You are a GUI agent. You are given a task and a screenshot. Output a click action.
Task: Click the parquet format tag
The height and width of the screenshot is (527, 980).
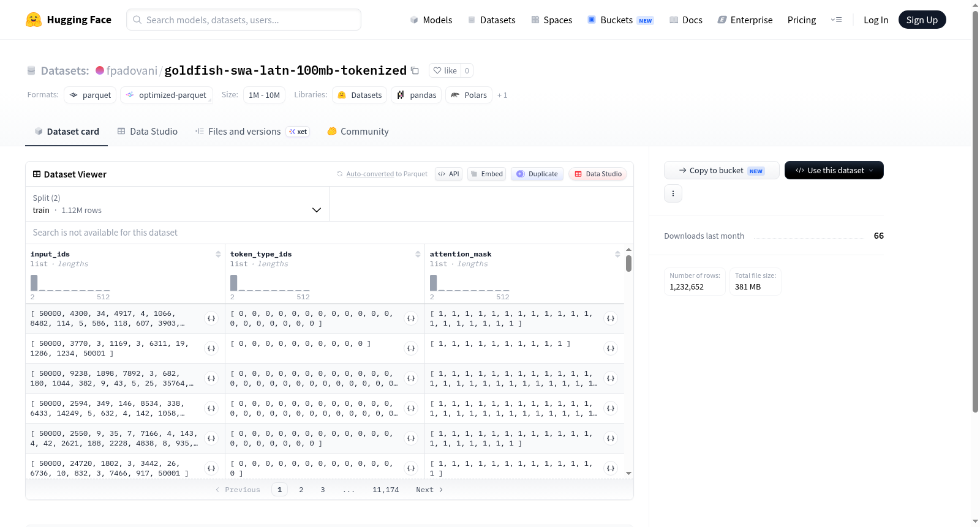coord(90,95)
